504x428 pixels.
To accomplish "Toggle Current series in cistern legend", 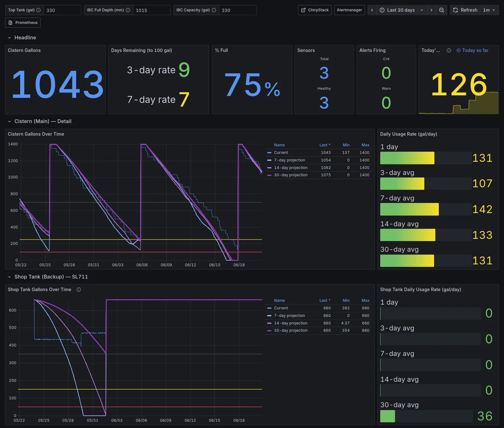I will (281, 153).
